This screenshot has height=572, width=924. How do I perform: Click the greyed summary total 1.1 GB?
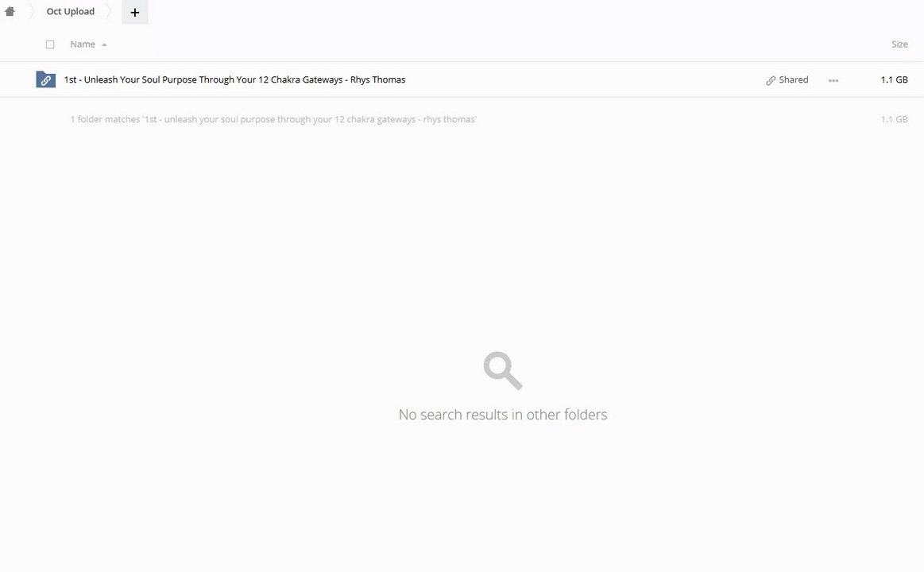click(893, 119)
